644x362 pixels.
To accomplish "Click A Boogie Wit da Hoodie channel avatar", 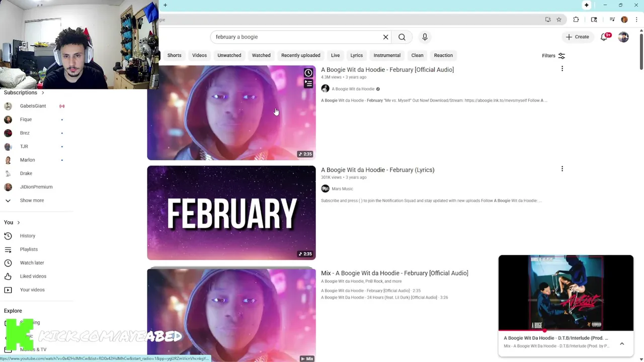I will pos(325,88).
